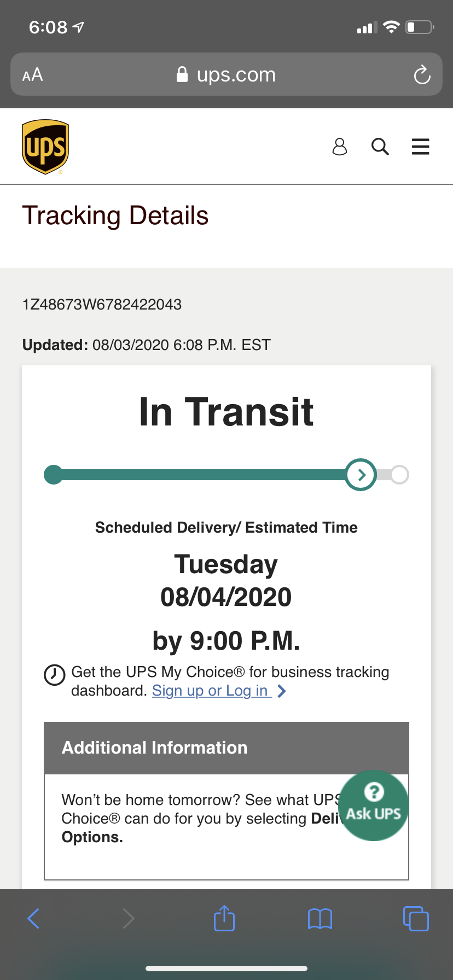Select tracking number 1Z48673W6782422043
This screenshot has width=453, height=980.
(x=102, y=305)
